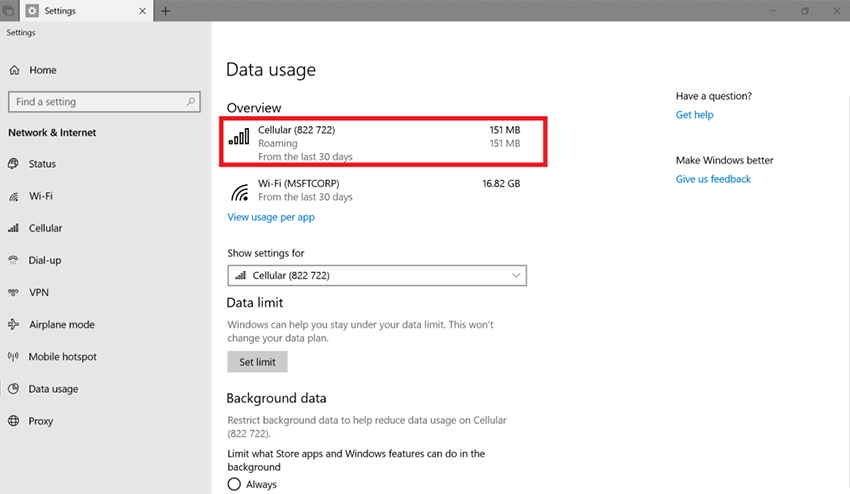Click the Cellular signal bars sidebar icon

pyautogui.click(x=14, y=228)
